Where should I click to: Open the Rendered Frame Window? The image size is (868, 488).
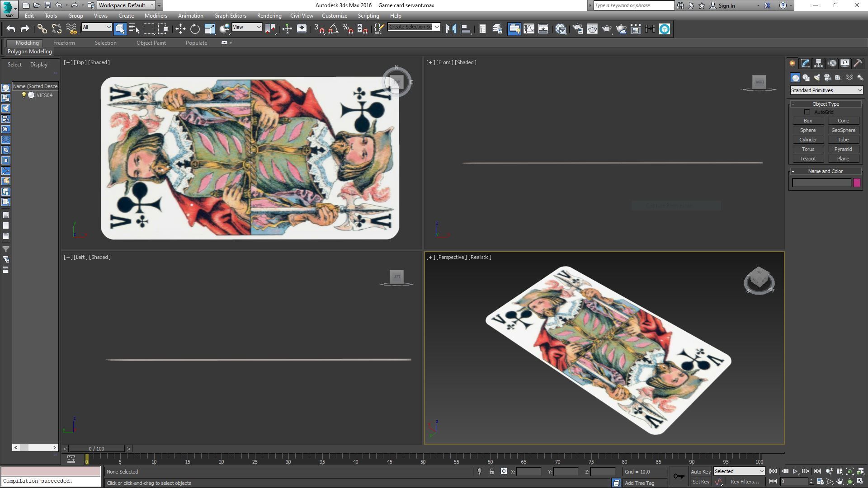tap(592, 29)
